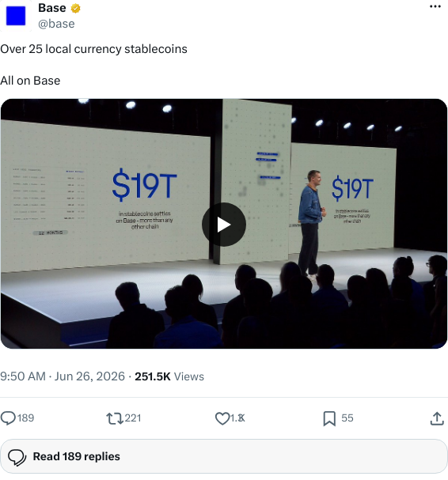Viewport: 448px width, 480px height.
Task: Open Read 189 replies button
Action: pyautogui.click(x=224, y=456)
